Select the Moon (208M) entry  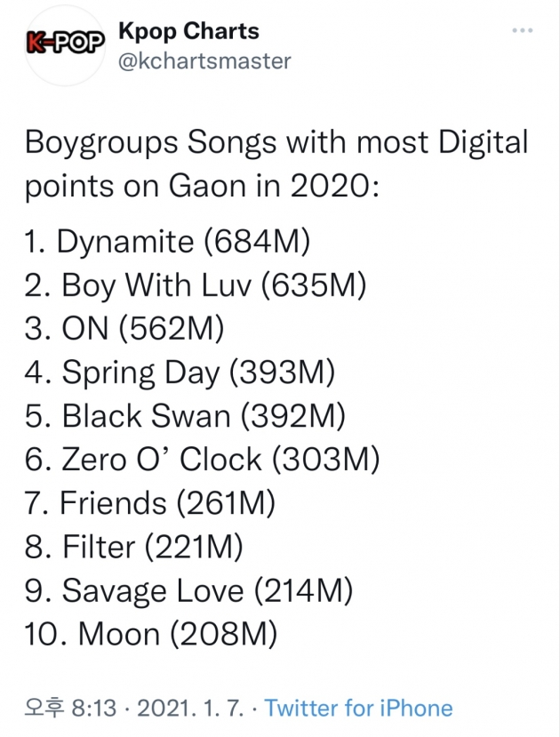pos(150,635)
